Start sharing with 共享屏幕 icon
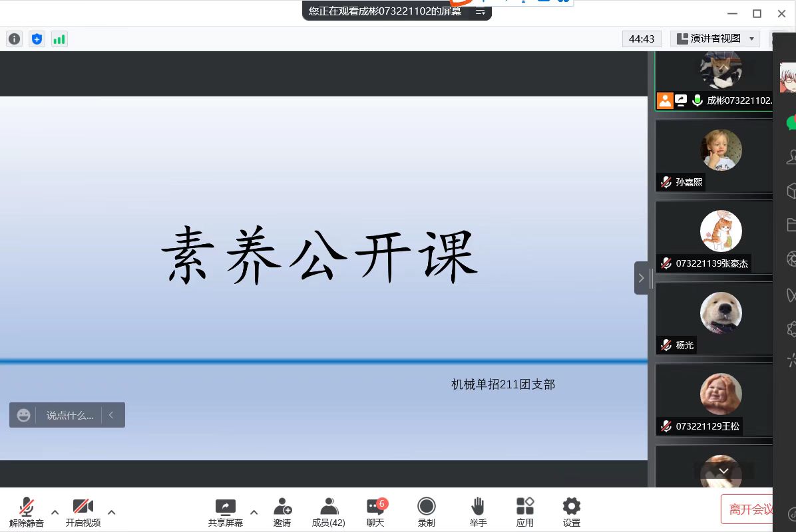796x532 pixels. [226, 512]
